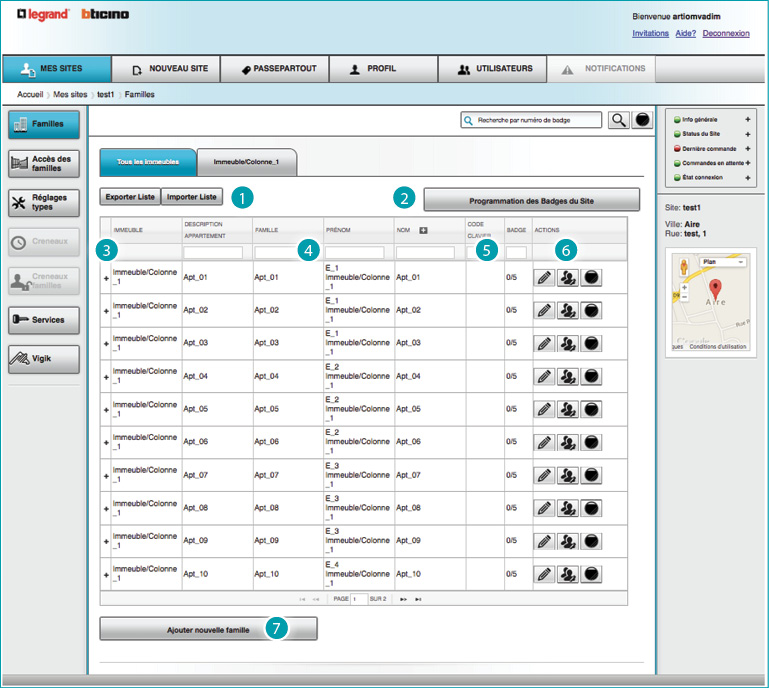
Task: Click the edit pencil icon for Apt_01
Action: tap(543, 278)
